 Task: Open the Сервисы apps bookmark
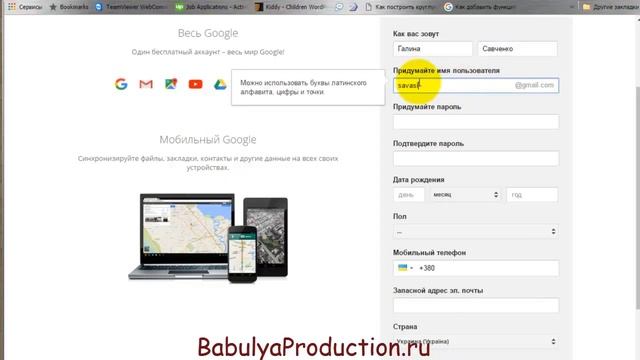pyautogui.click(x=25, y=7)
